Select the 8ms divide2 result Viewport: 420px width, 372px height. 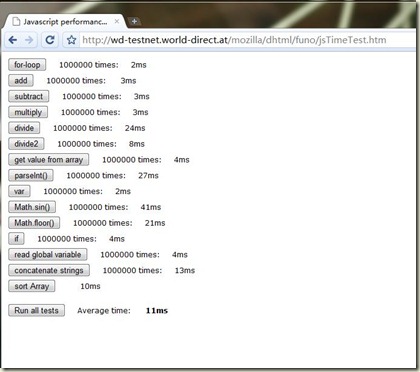point(137,144)
